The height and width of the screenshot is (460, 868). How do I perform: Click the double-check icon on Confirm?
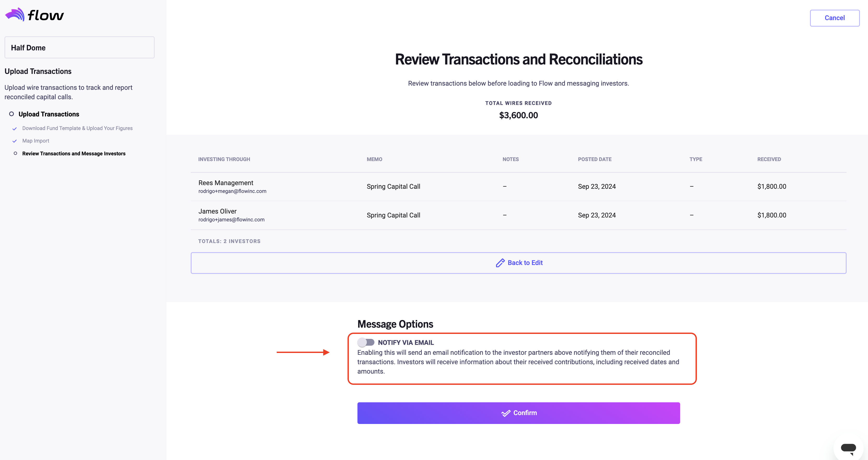click(x=506, y=413)
